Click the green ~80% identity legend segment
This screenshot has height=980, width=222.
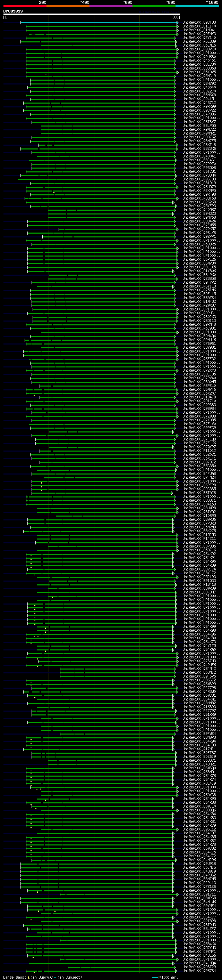(x=154, y=6)
